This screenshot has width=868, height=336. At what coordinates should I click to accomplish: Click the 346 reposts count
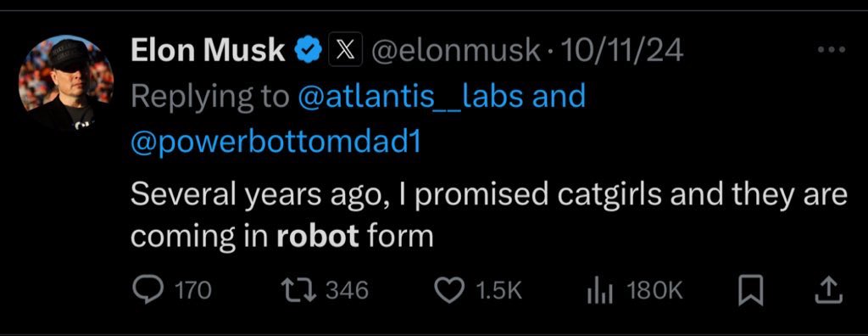pos(347,290)
